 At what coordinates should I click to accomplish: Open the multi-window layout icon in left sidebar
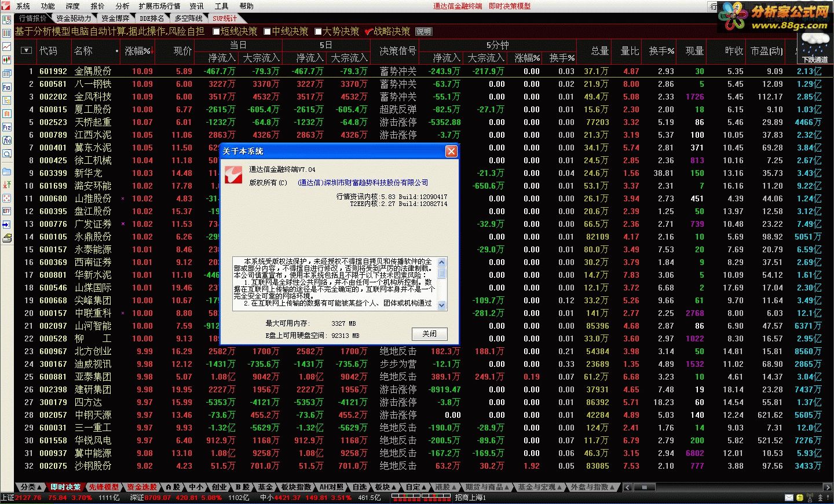7,74
